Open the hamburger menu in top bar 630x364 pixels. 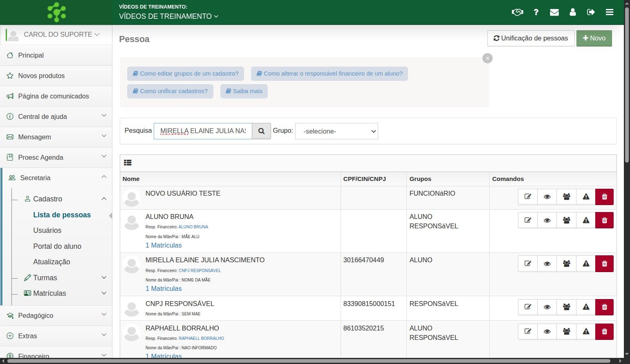click(x=610, y=12)
